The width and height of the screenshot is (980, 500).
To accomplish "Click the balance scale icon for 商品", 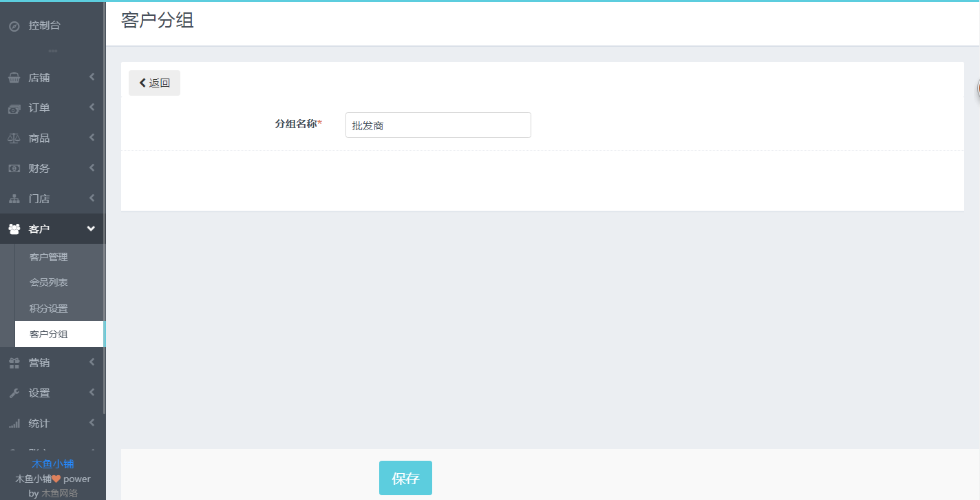I will (x=14, y=138).
